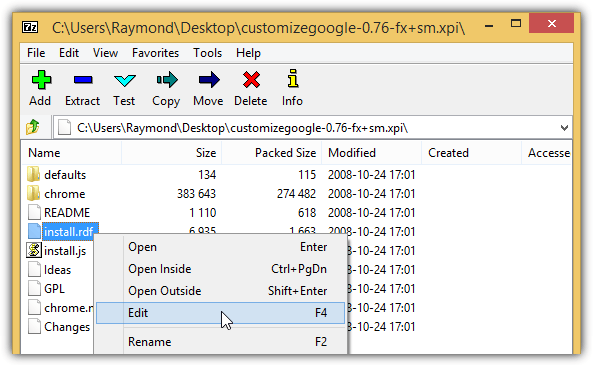Sort by the Name column header
Viewport: 593px width, 365px height.
[x=71, y=153]
